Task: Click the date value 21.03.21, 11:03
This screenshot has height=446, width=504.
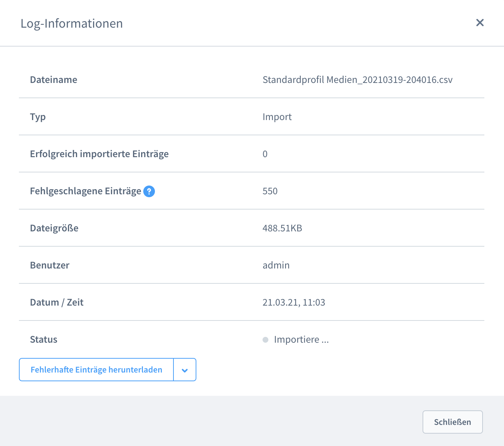Action: [x=294, y=302]
